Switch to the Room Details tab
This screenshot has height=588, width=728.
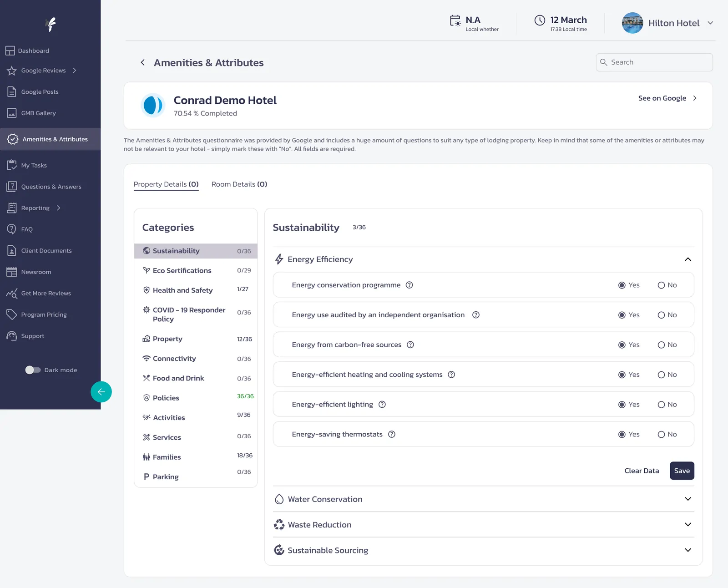(239, 184)
